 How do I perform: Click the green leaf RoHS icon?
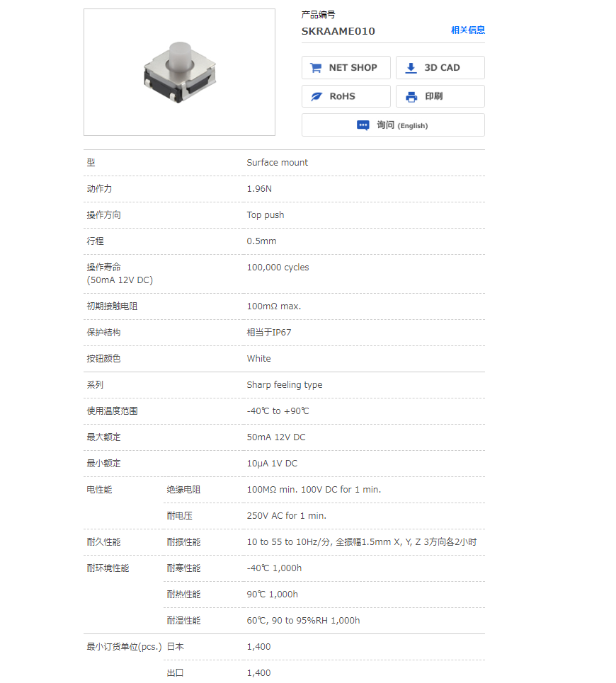[x=316, y=96]
